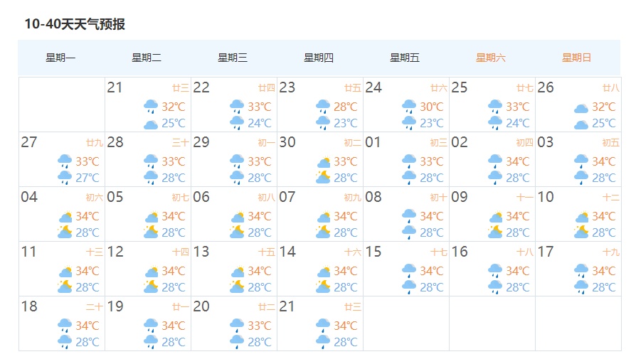Click the partly sunny day icon on date 30
Image resolution: width=631 pixels, height=364 pixels.
(x=323, y=161)
